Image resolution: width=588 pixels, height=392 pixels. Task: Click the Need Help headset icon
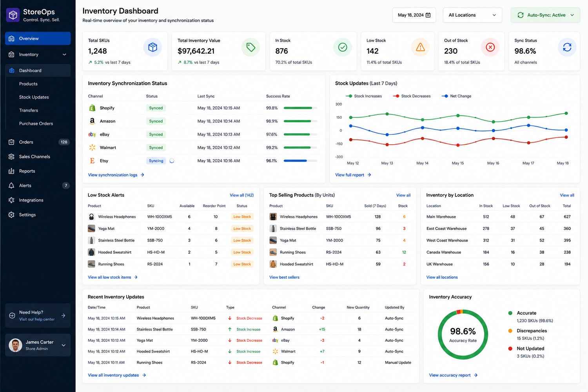tap(12, 316)
